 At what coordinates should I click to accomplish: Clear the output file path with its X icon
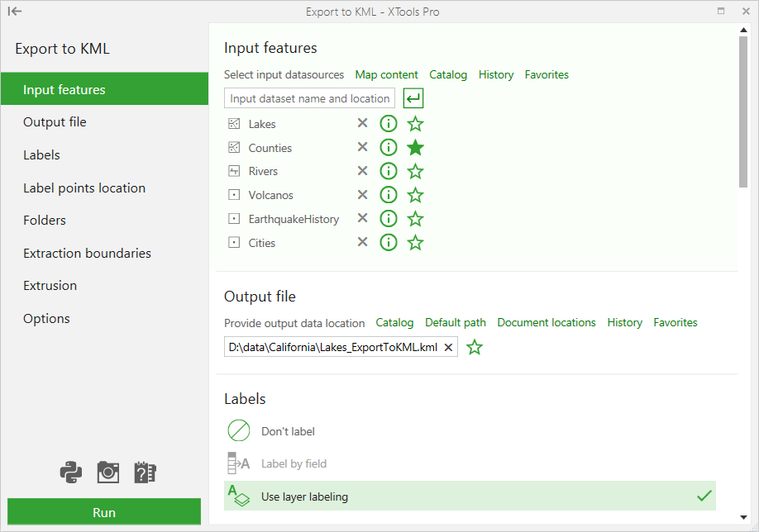pos(448,347)
